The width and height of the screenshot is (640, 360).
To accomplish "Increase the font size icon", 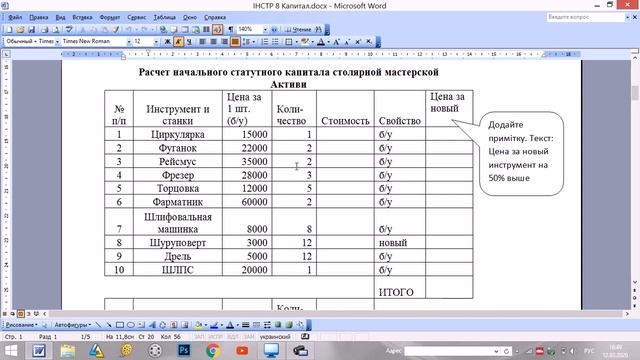I will 337,42.
